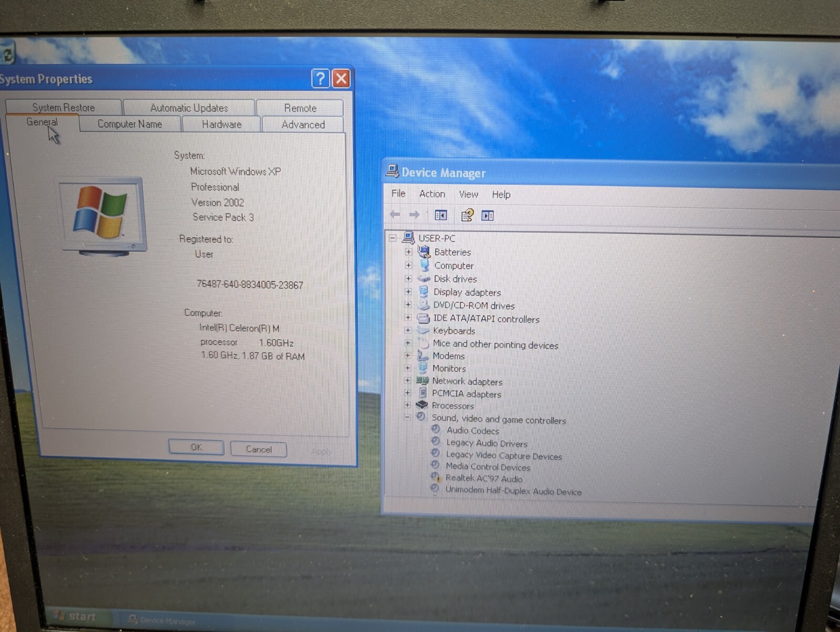Select the Modems icon

(x=423, y=355)
